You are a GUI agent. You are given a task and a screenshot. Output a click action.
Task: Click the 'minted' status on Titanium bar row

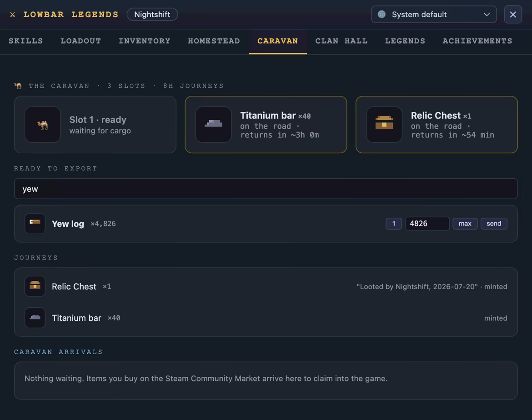496,318
